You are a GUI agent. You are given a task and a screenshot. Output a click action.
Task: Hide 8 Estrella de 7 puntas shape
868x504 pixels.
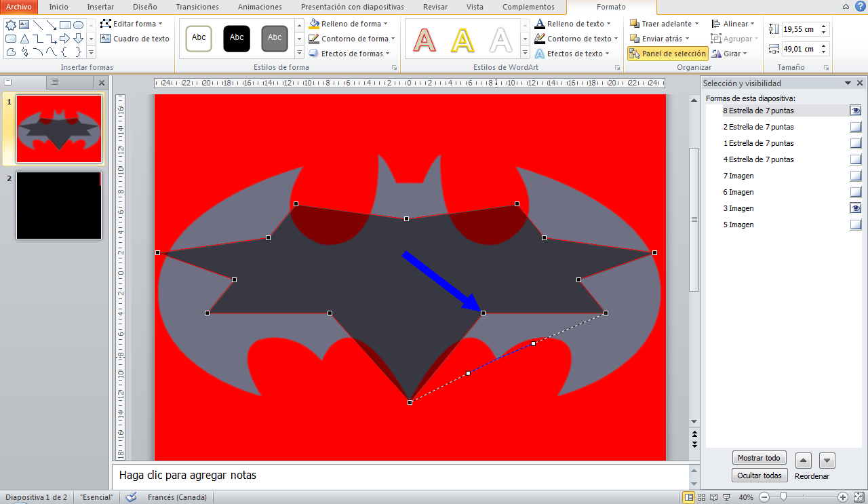click(856, 111)
